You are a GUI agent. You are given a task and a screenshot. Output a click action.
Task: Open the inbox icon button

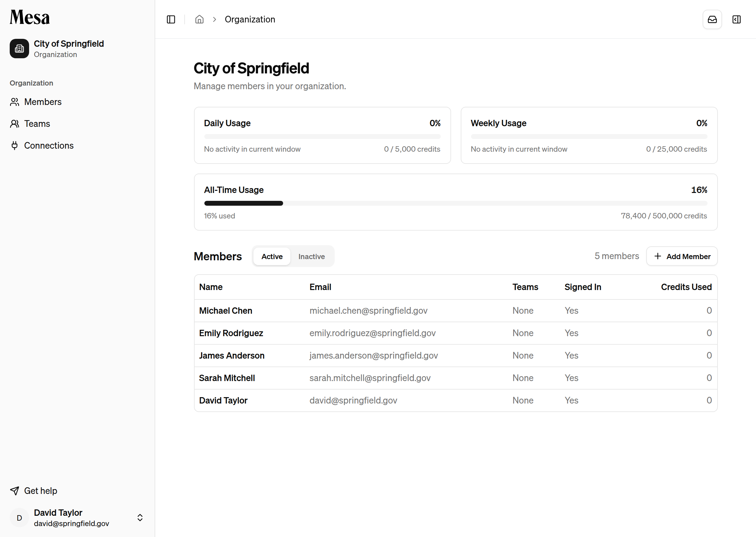(712, 19)
